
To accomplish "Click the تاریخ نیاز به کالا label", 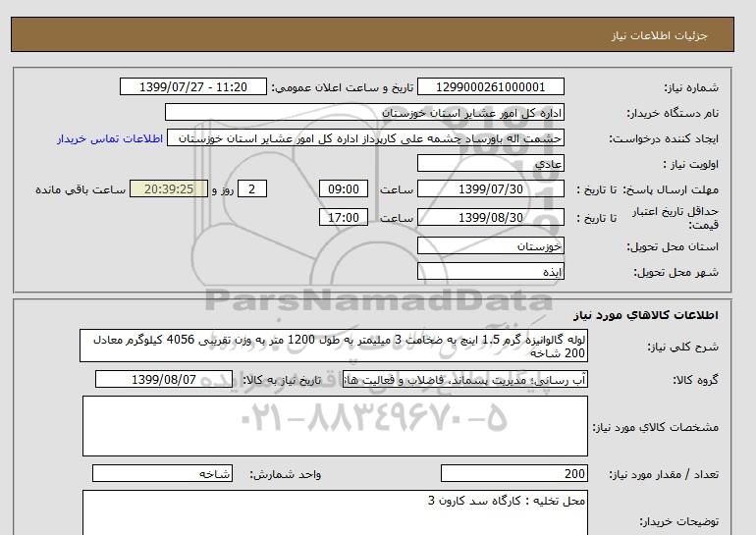I will [x=282, y=380].
